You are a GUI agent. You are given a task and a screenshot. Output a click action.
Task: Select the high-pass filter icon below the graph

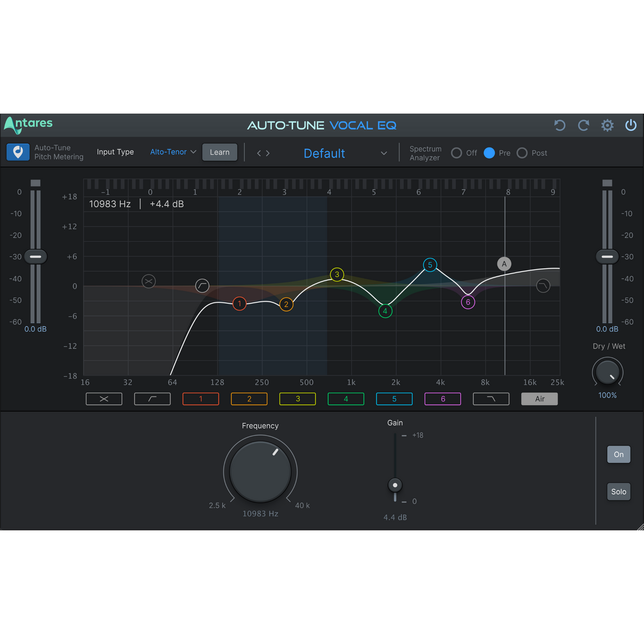[x=152, y=399]
